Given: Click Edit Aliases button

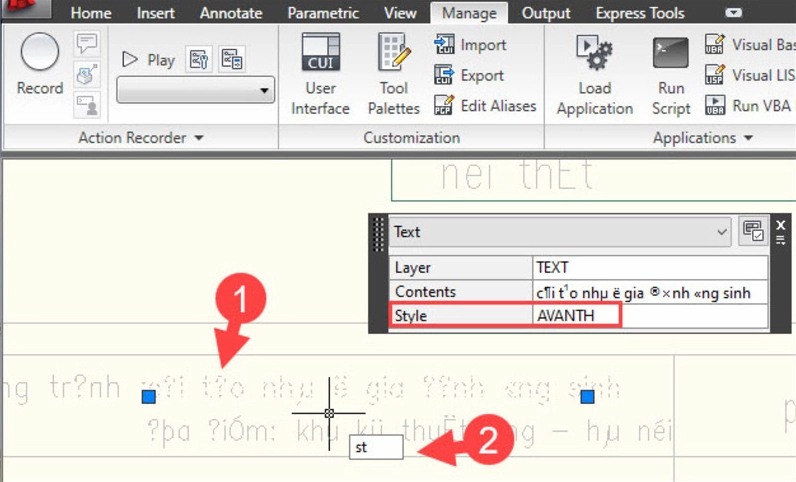Looking at the screenshot, I should point(485,106).
